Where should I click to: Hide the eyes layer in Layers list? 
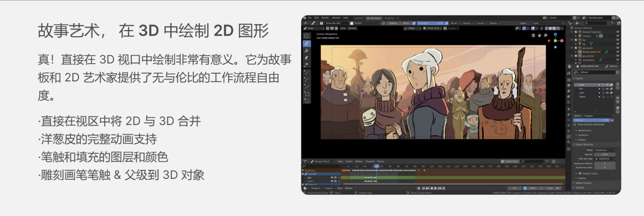click(607, 85)
